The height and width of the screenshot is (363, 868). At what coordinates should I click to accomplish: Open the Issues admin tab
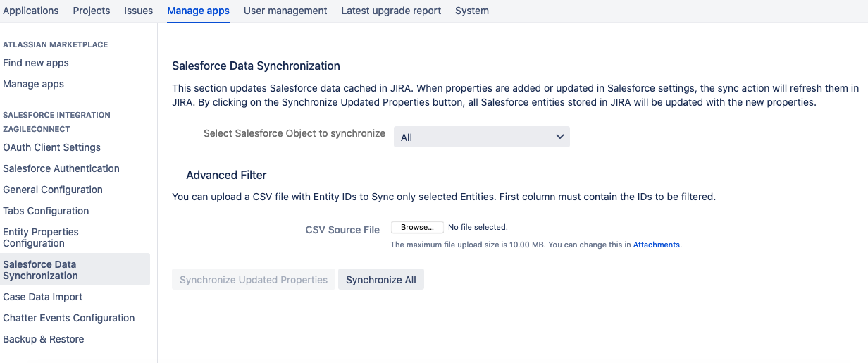[x=138, y=11]
